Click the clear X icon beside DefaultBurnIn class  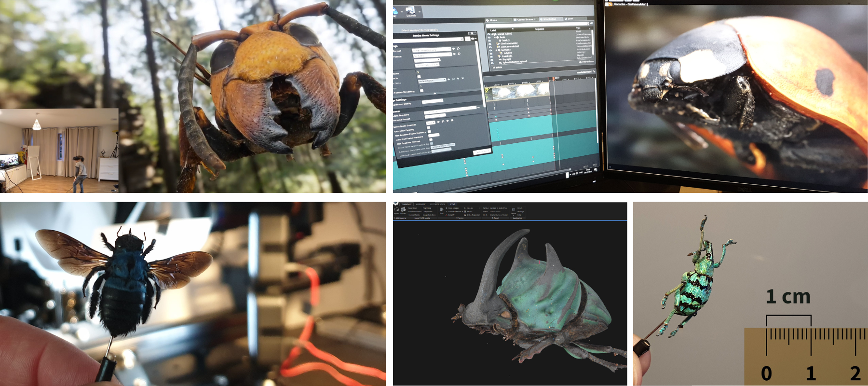coord(462,78)
